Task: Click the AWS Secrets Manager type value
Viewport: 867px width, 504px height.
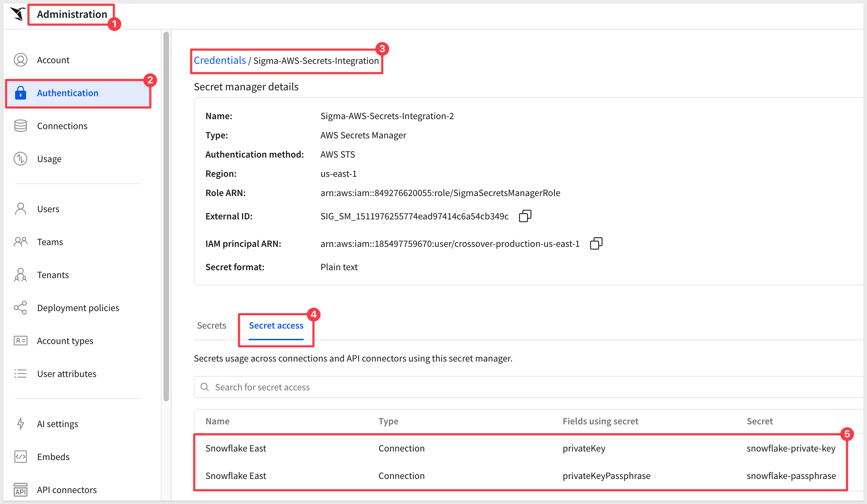Action: (x=363, y=135)
